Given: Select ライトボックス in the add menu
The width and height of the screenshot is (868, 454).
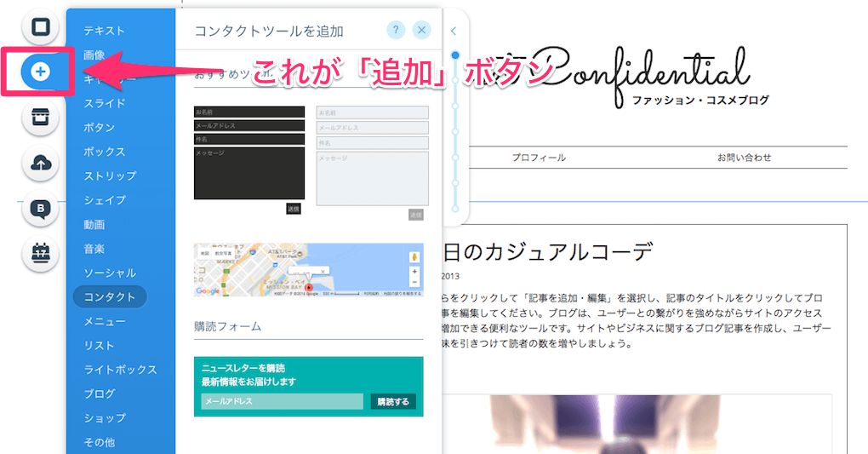Looking at the screenshot, I should [120, 370].
